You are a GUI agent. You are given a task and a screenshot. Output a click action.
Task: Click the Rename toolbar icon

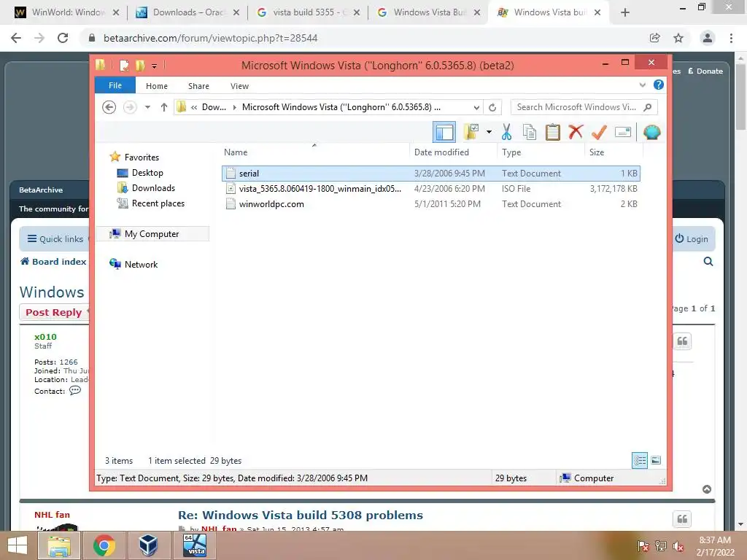(623, 132)
